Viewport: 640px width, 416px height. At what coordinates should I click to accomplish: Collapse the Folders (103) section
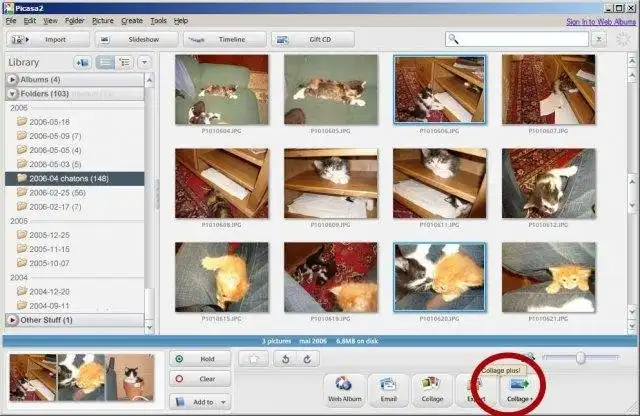13,94
